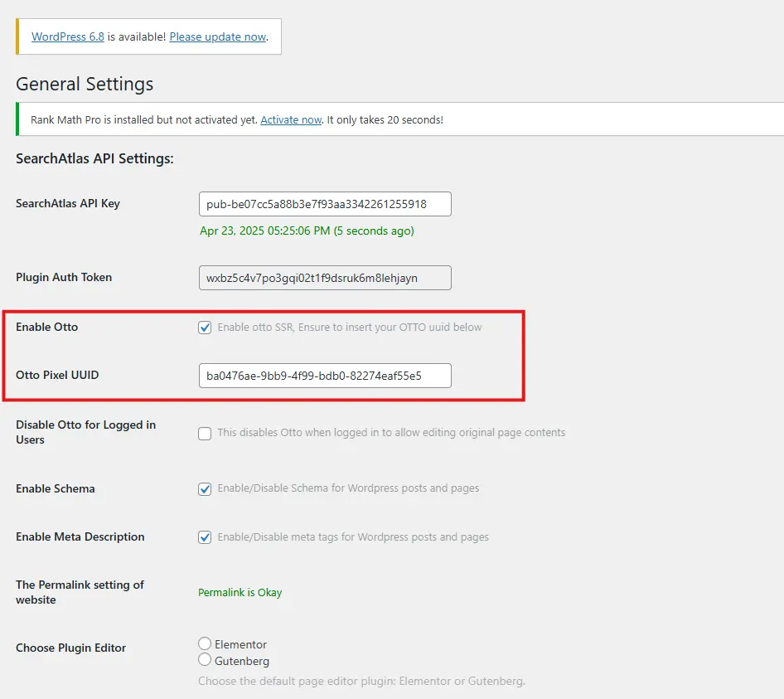The height and width of the screenshot is (699, 784).
Task: Click the 'Please update now' link
Action: [x=218, y=36]
